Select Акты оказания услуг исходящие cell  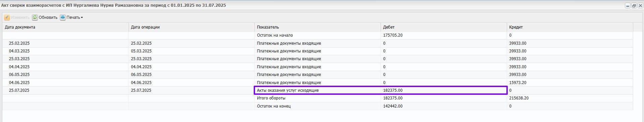(x=317, y=90)
